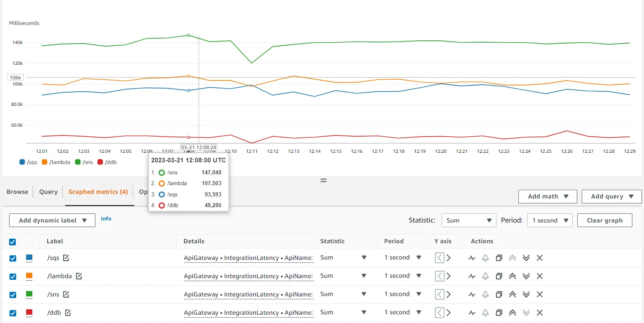The image size is (644, 323).
Task: Open the Statistic dropdown in /lambda row
Action: click(344, 276)
